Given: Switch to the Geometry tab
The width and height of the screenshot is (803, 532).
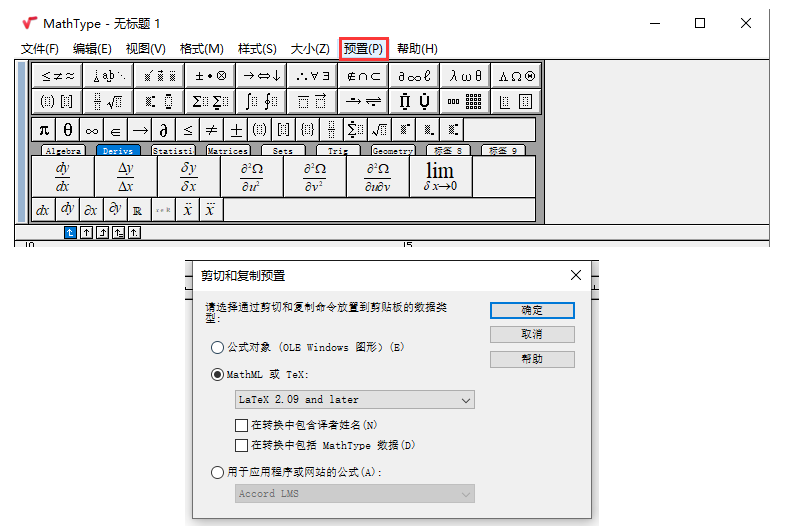Looking at the screenshot, I should 393,151.
